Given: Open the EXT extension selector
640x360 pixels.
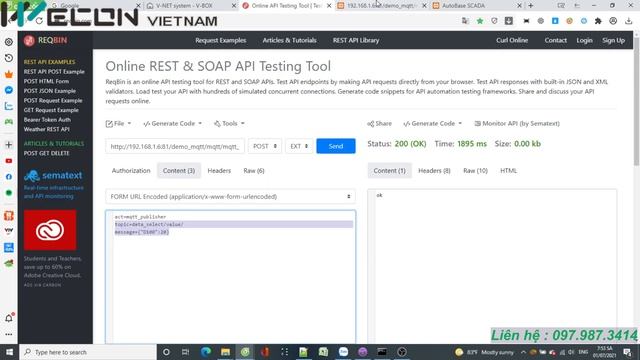Looking at the screenshot, I should click(x=299, y=146).
